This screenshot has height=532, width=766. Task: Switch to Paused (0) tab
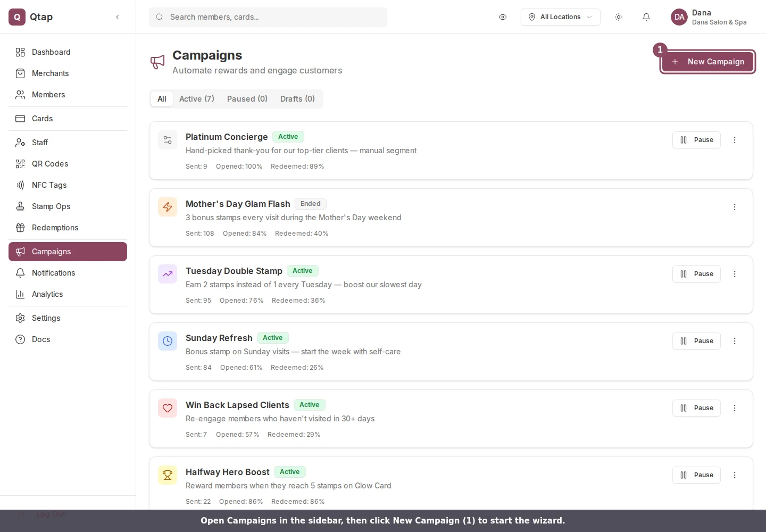coord(247,99)
